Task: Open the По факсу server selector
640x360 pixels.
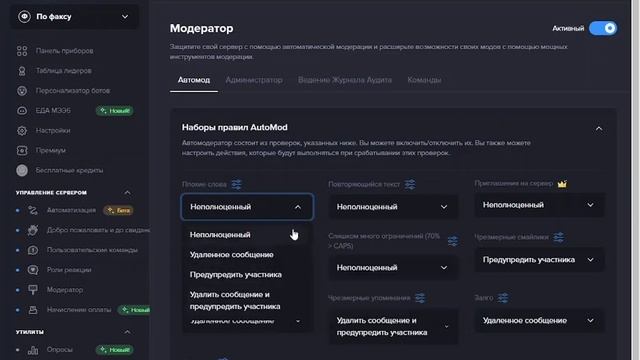Action: coord(74,17)
